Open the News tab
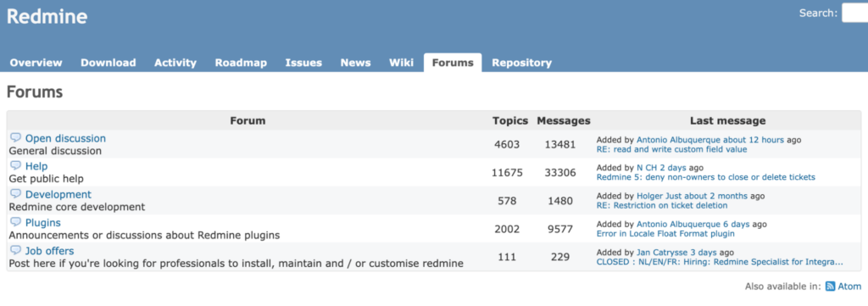The width and height of the screenshot is (868, 306). pyautogui.click(x=355, y=63)
